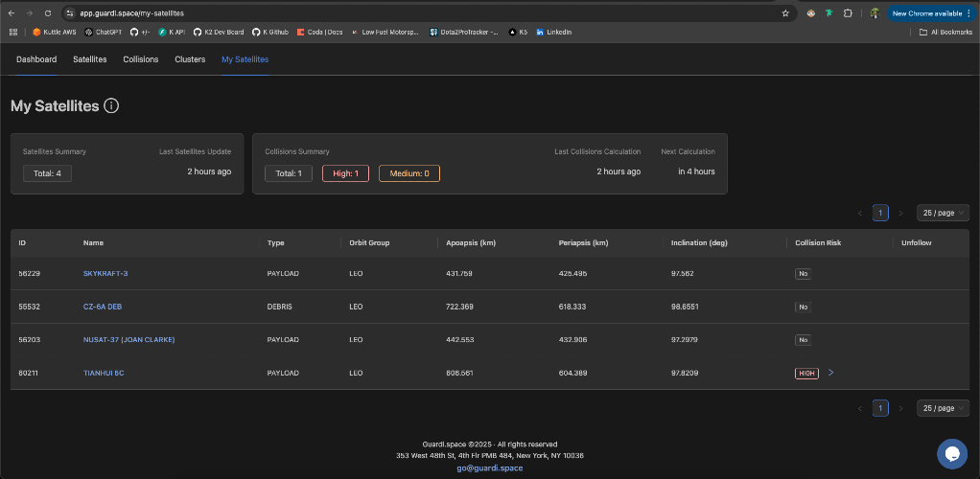Click the High: 1 collisions badge
Image resolution: width=980 pixels, height=479 pixels.
(x=345, y=173)
